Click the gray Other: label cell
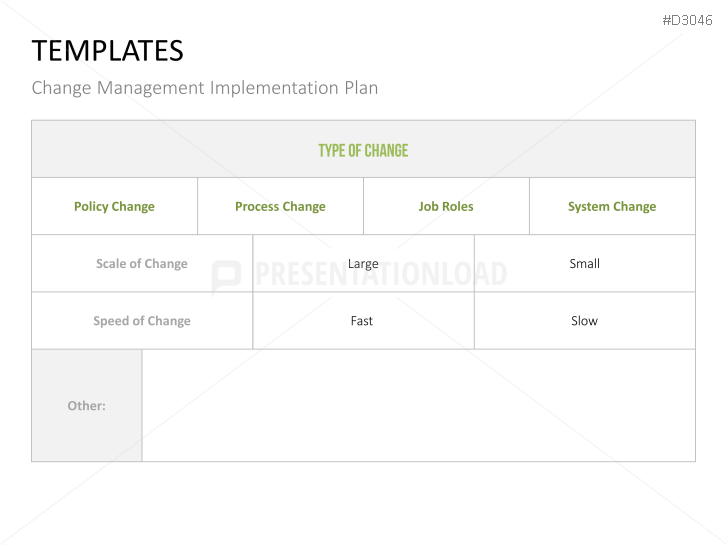 pyautogui.click(x=87, y=406)
